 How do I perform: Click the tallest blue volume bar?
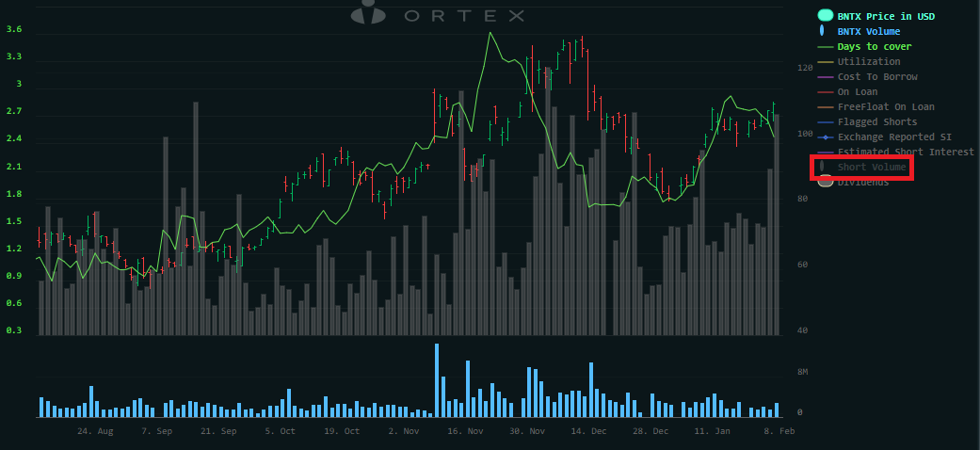click(x=437, y=380)
